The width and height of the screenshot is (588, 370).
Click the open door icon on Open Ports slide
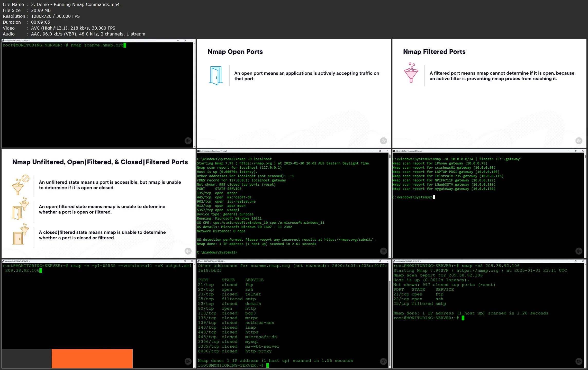coord(216,76)
